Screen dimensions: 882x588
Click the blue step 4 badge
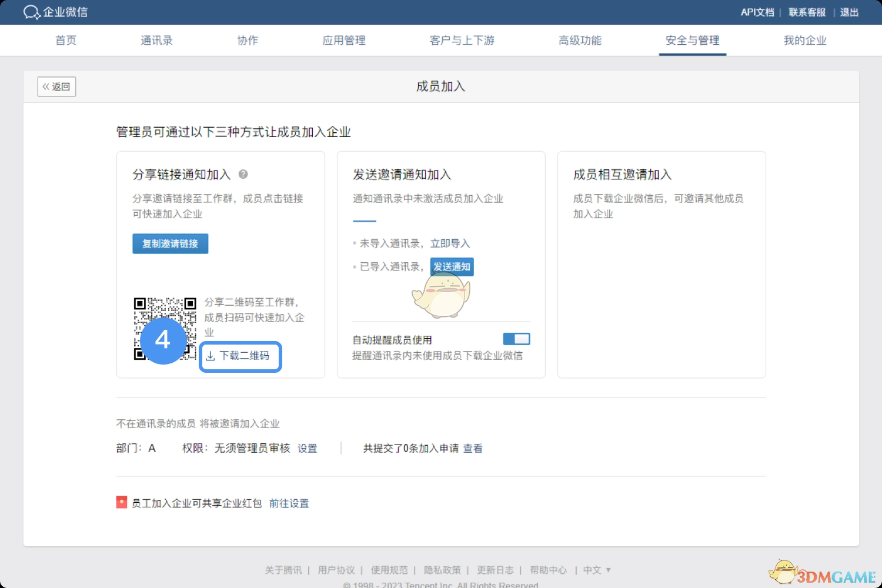[x=163, y=340]
